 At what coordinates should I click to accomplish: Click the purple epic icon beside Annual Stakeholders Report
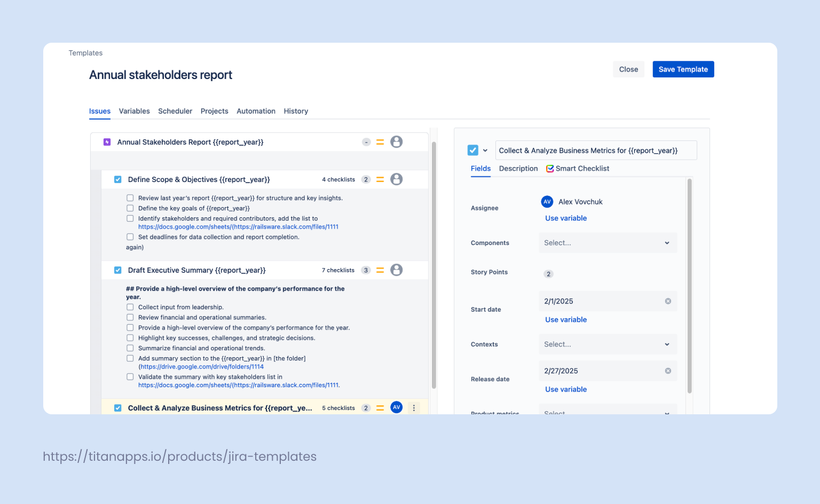pos(107,142)
